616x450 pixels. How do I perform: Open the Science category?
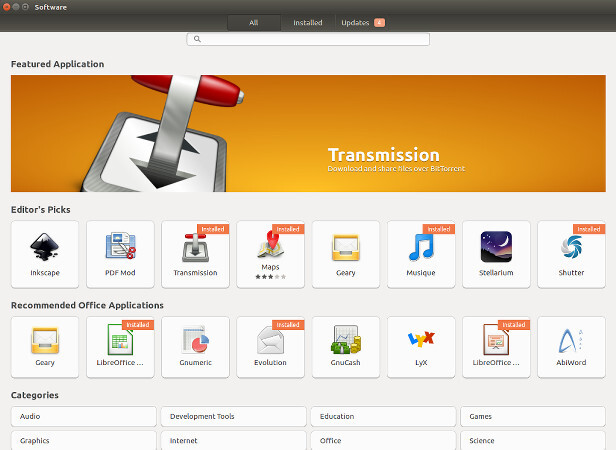(533, 441)
